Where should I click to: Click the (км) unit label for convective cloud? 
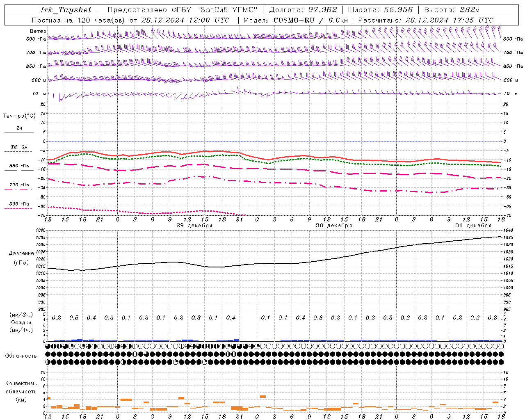(x=21, y=399)
